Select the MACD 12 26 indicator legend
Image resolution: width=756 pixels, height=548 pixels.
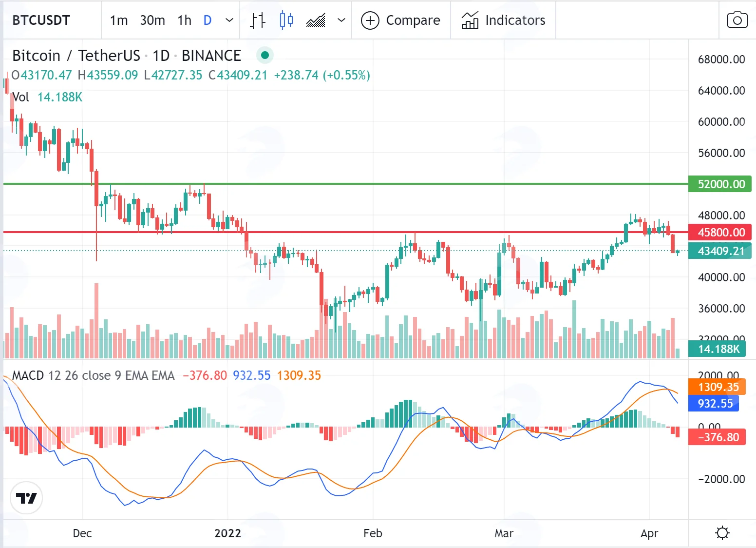click(94, 375)
